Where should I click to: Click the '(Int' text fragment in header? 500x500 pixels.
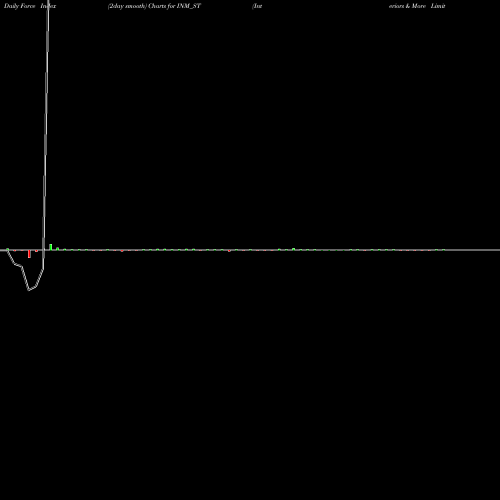coord(257,6)
